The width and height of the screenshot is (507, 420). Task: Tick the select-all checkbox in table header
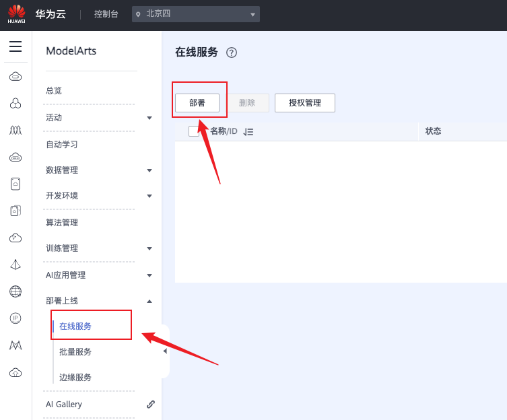pyautogui.click(x=194, y=131)
